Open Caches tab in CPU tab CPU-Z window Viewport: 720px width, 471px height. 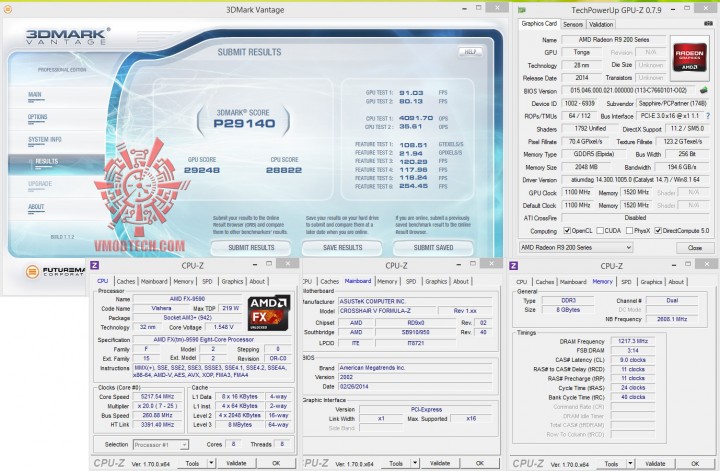(125, 281)
